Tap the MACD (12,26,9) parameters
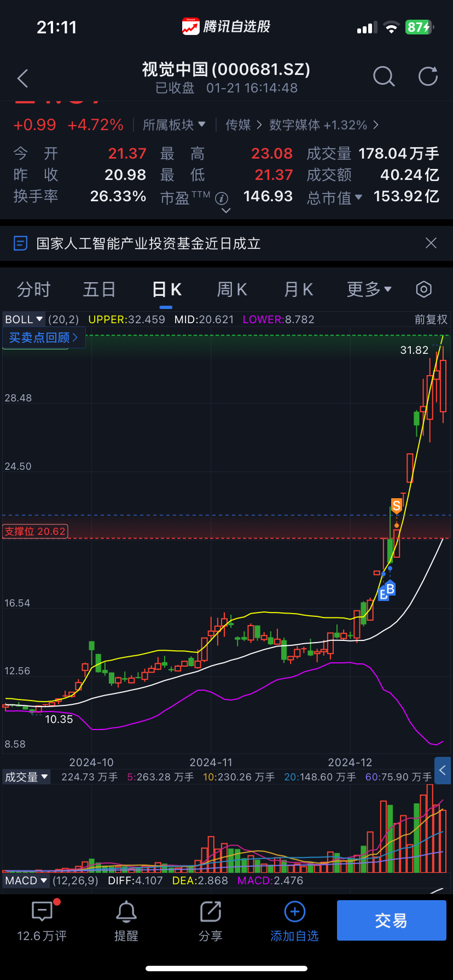The width and height of the screenshot is (453, 980). (x=75, y=880)
